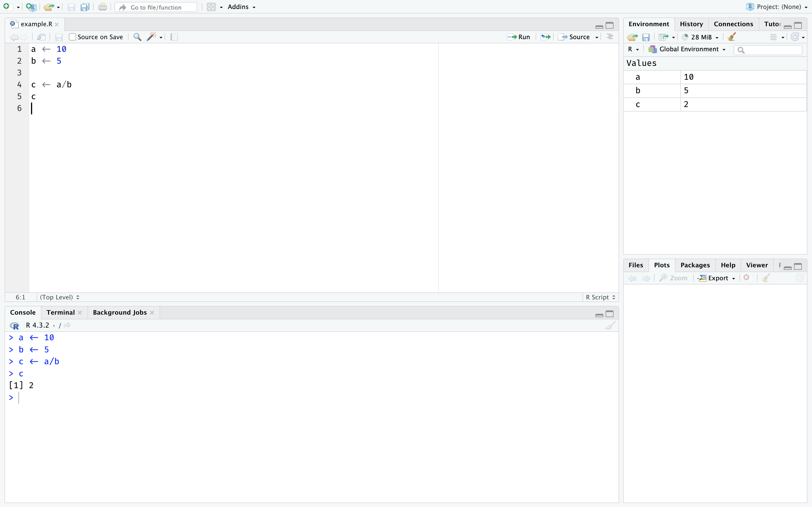
Task: Switch to the History tab
Action: point(691,24)
